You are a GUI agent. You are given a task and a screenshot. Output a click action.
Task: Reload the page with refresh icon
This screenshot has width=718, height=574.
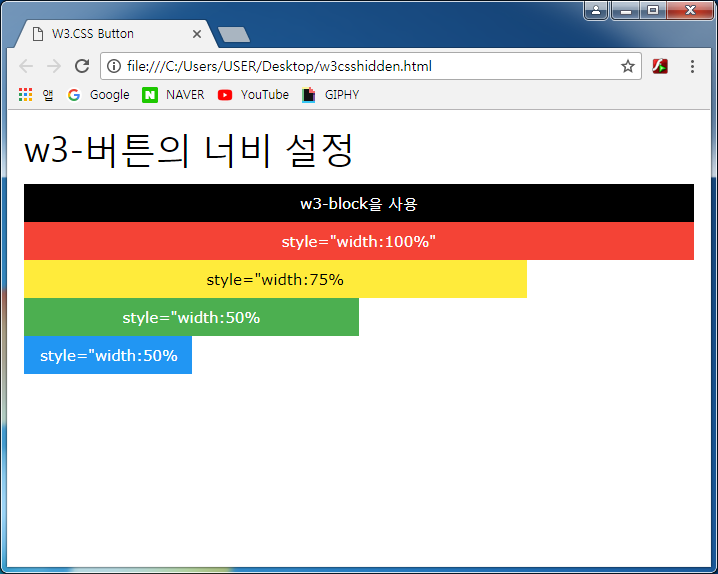coord(82,66)
